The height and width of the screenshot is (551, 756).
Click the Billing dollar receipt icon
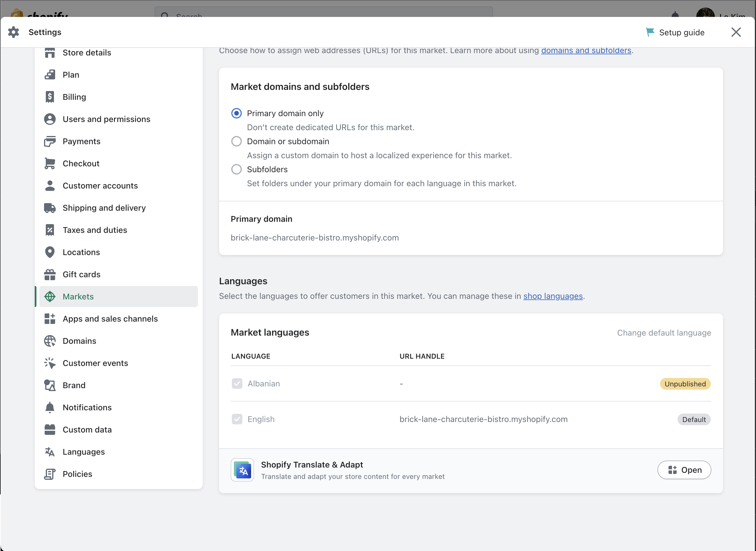pyautogui.click(x=50, y=97)
